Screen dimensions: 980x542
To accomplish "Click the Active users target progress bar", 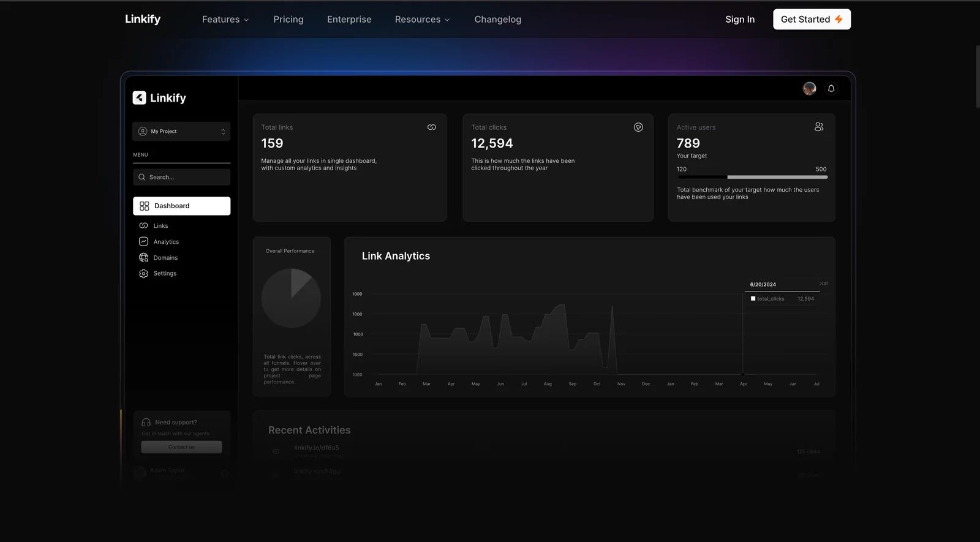I will point(752,177).
